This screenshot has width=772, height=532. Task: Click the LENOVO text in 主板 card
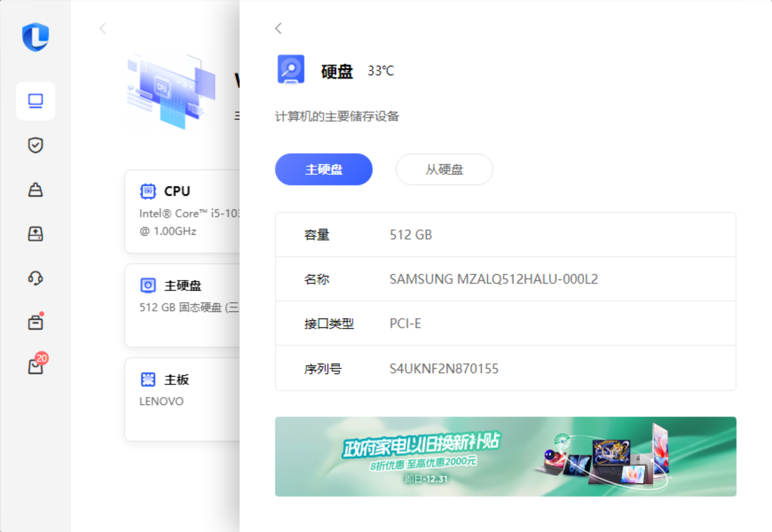(161, 401)
